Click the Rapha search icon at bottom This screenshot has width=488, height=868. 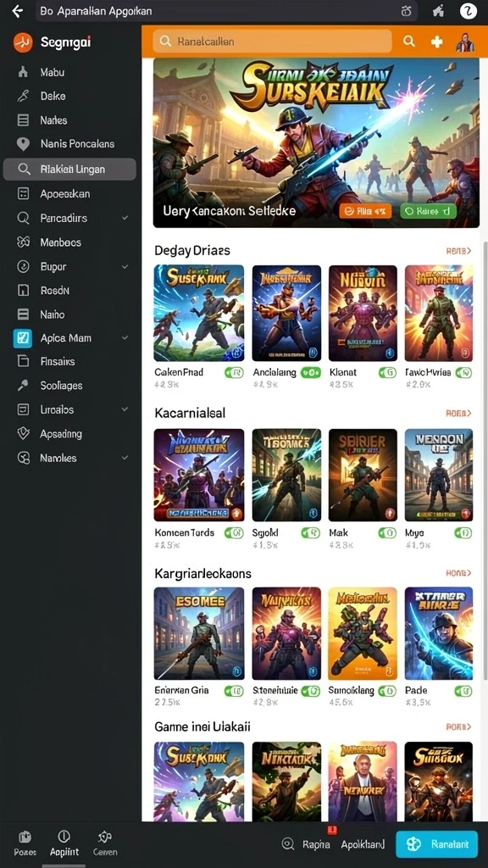[288, 844]
